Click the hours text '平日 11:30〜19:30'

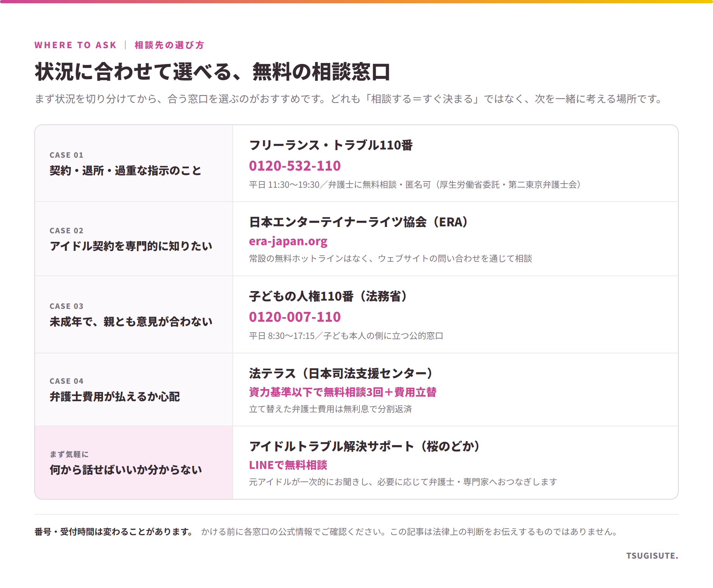pos(284,184)
